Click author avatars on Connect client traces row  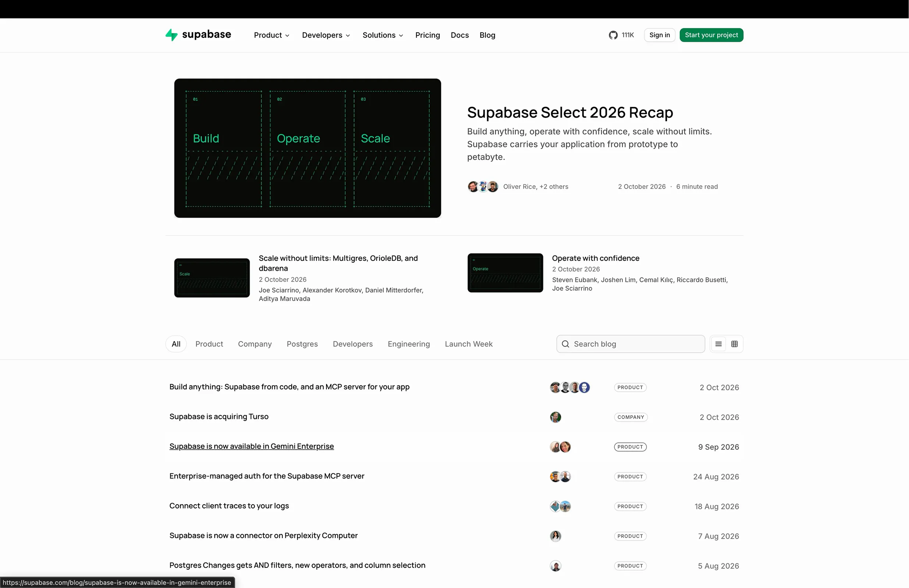coord(560,507)
